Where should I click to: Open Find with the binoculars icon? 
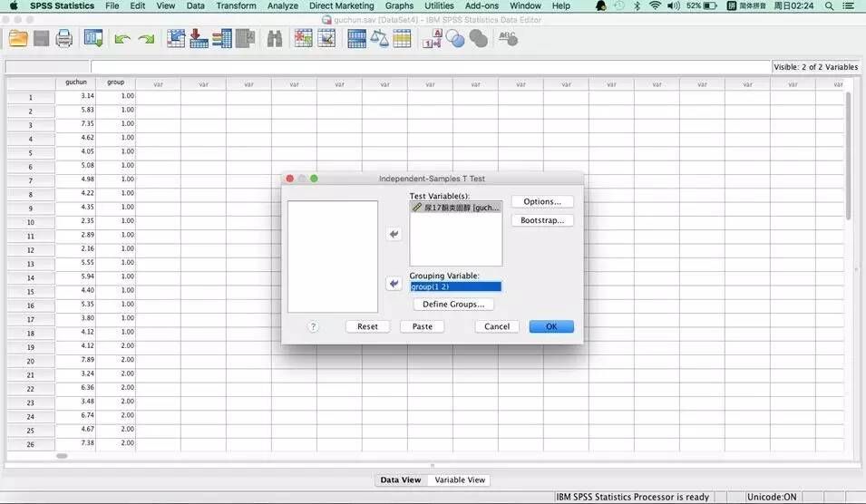click(275, 39)
